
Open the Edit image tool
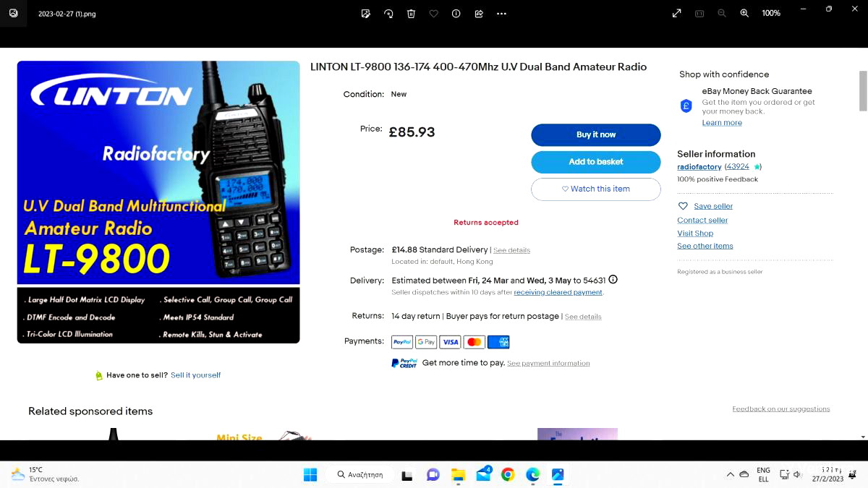(x=366, y=13)
